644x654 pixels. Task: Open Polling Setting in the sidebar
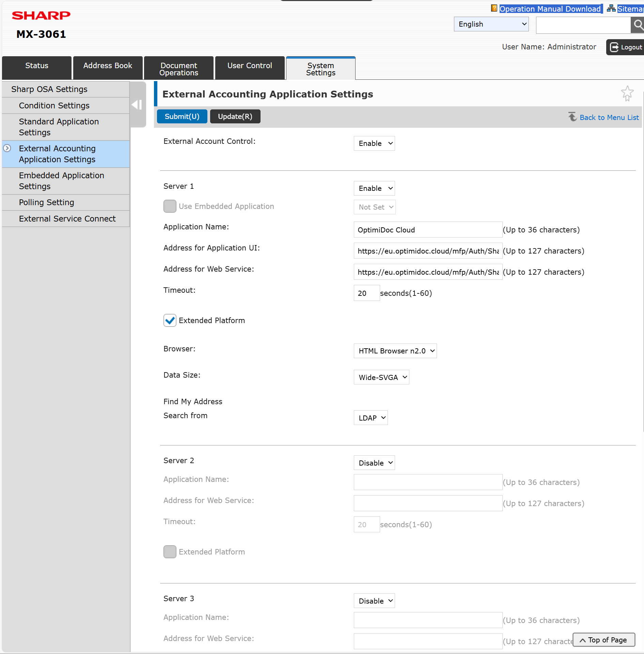point(46,202)
